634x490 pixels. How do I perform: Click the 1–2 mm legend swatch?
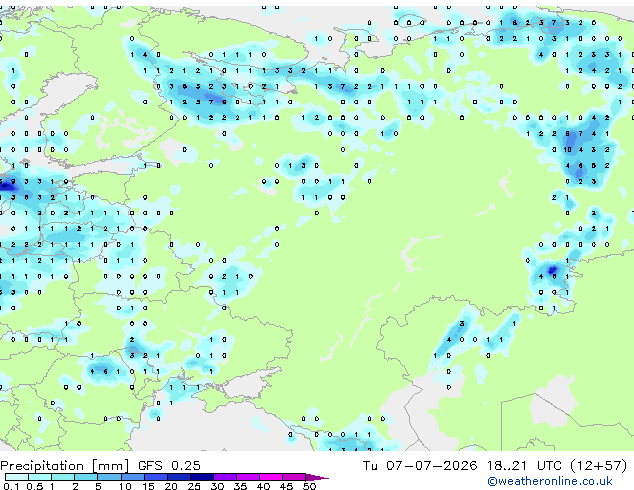tap(63, 477)
